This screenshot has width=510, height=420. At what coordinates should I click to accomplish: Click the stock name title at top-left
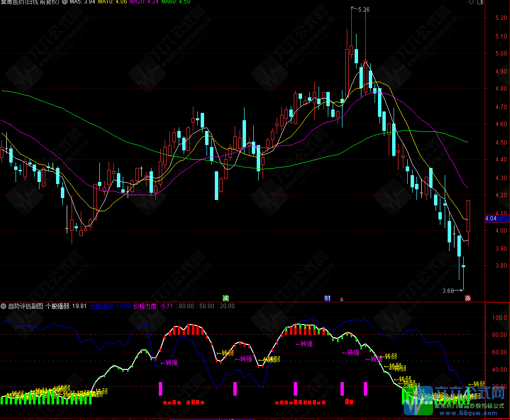(x=30, y=1)
